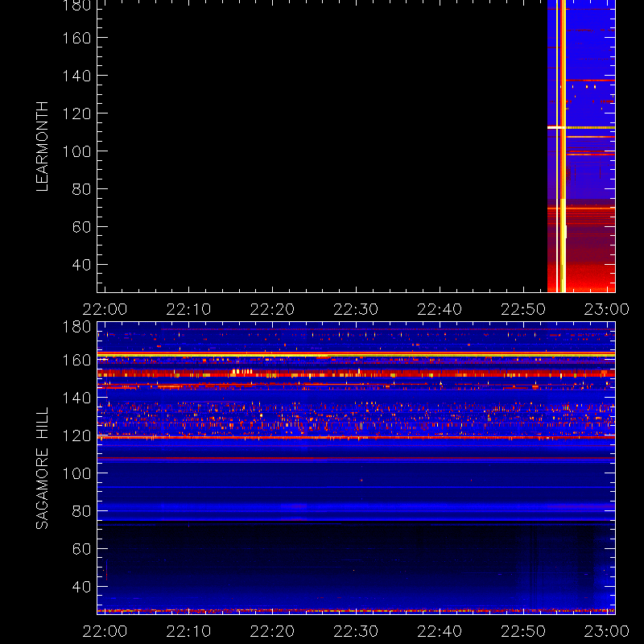Click the SAGAMORE HILL vertical axis title
The image size is (644, 644).
pyautogui.click(x=42, y=469)
